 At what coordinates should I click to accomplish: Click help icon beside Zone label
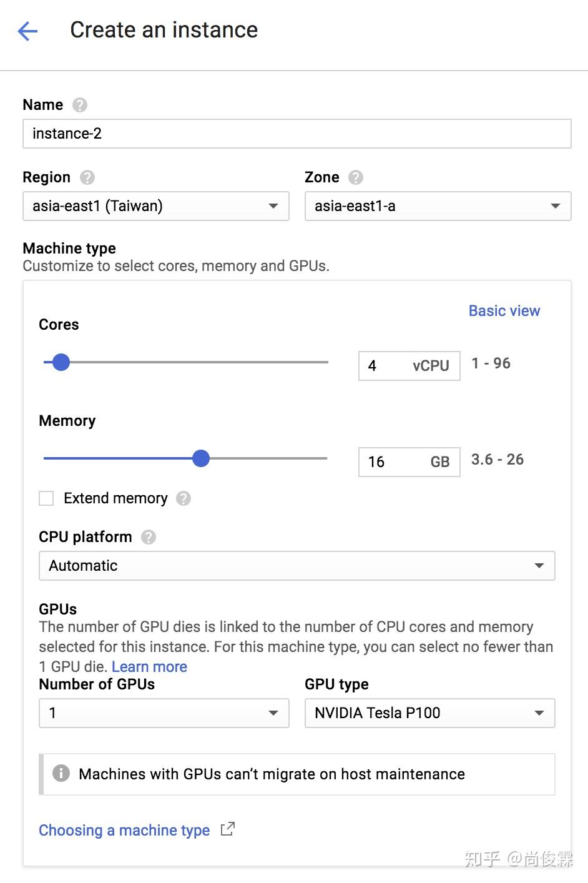(356, 177)
